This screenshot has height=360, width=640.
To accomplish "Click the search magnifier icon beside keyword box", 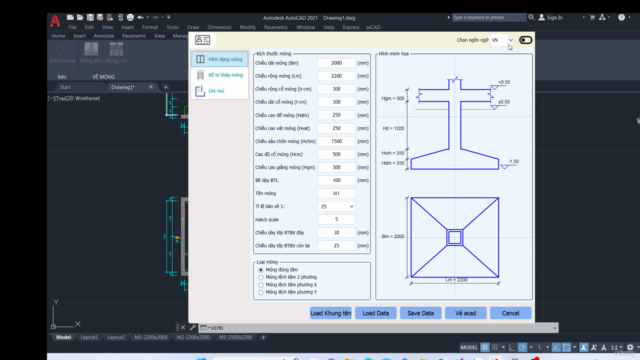I will click(531, 18).
